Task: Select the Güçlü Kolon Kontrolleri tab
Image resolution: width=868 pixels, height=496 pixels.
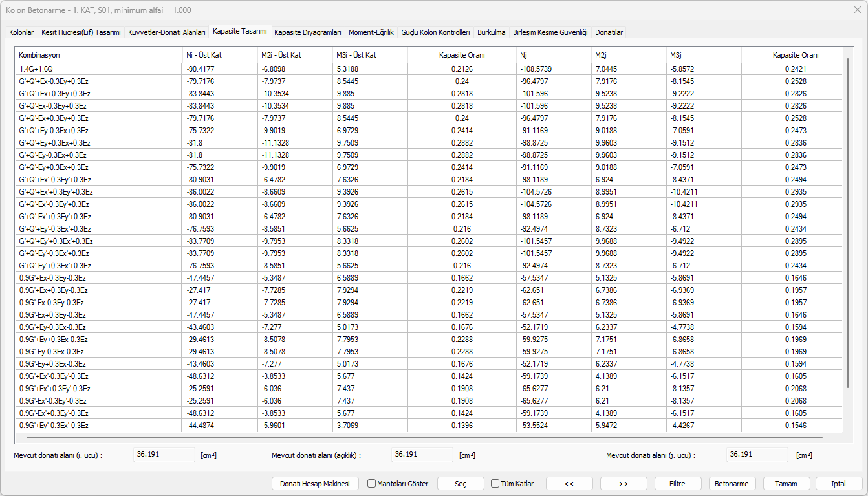Action: [435, 32]
